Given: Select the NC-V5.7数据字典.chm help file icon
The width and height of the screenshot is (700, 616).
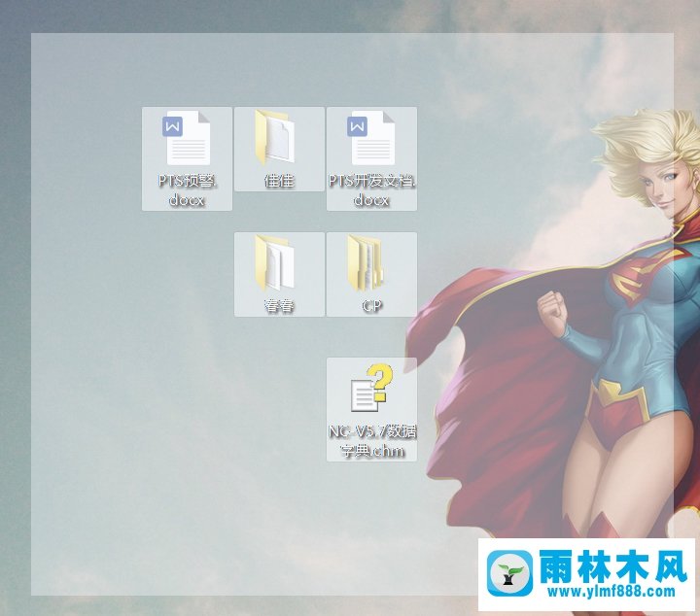Looking at the screenshot, I should 371,388.
